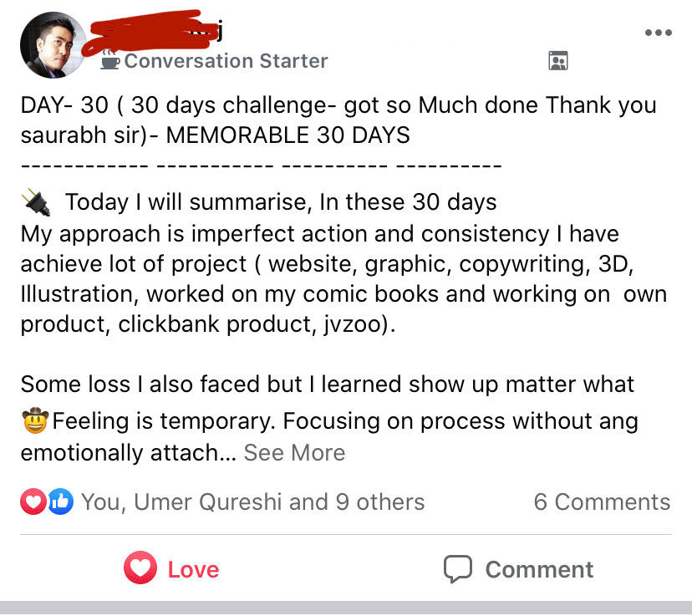Click the blue thumbs-up reaction icon
The width and height of the screenshot is (692, 616).
60,501
